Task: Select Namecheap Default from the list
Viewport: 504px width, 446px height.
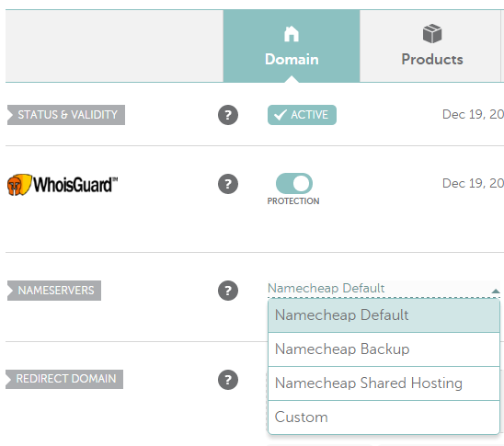Action: (384, 315)
